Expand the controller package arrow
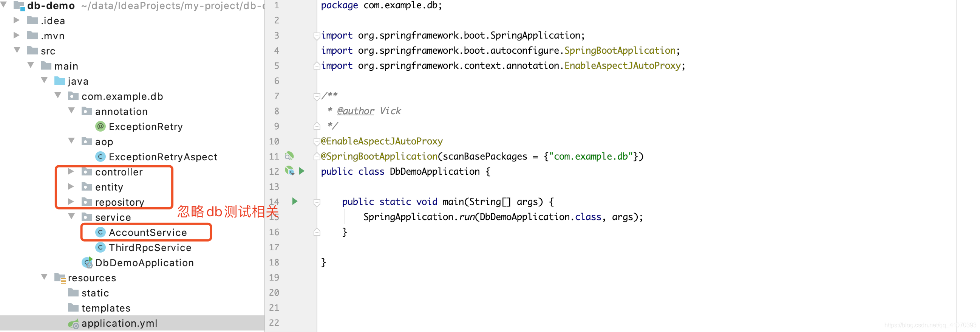This screenshot has height=332, width=980. [x=71, y=171]
